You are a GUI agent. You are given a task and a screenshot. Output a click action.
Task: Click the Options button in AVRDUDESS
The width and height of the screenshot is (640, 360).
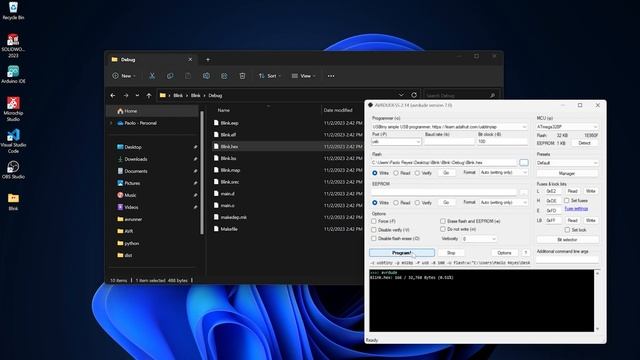504,253
